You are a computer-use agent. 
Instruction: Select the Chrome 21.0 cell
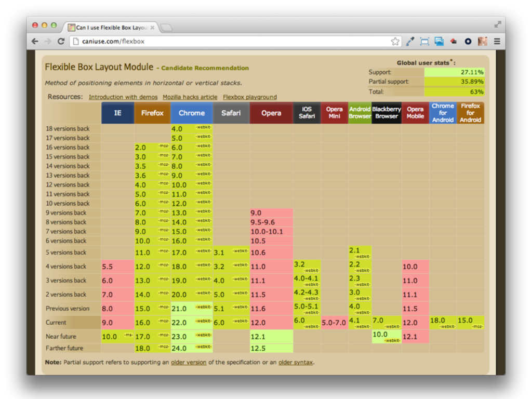coord(192,309)
